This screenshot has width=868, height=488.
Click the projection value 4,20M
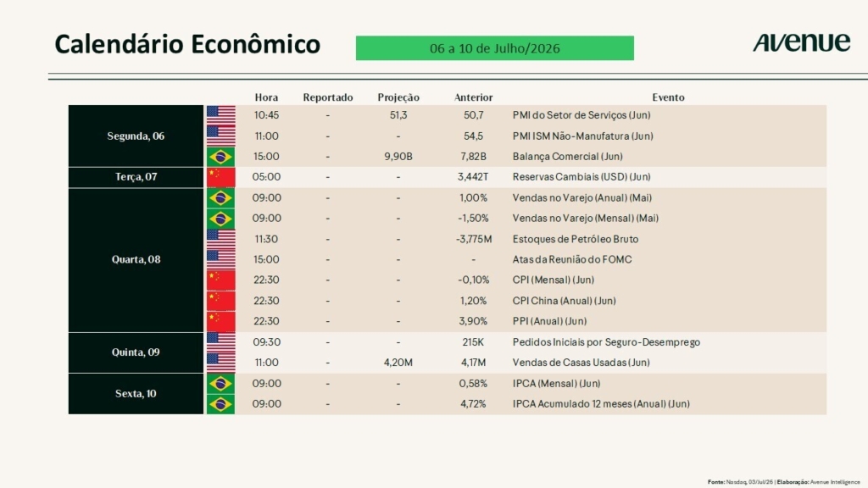tap(398, 363)
